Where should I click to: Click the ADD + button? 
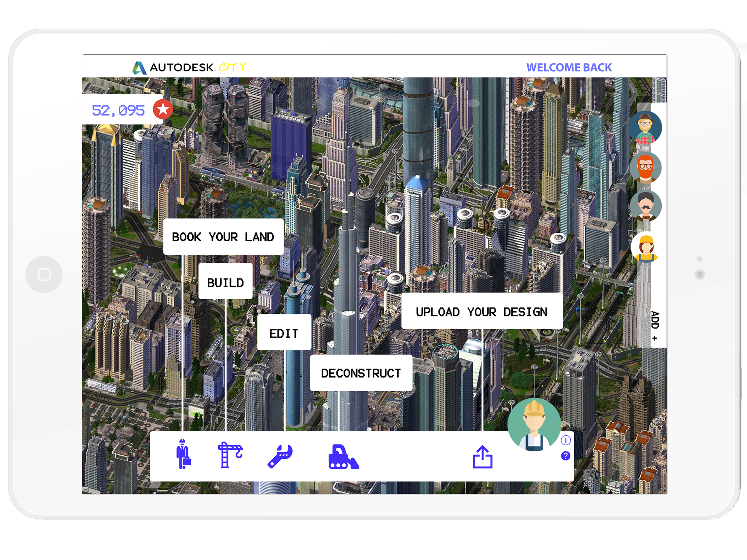click(655, 326)
